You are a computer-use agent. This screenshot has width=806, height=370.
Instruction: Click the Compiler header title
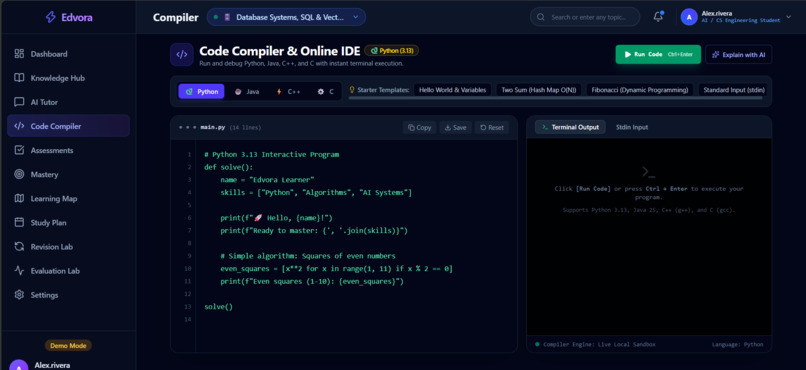click(175, 17)
